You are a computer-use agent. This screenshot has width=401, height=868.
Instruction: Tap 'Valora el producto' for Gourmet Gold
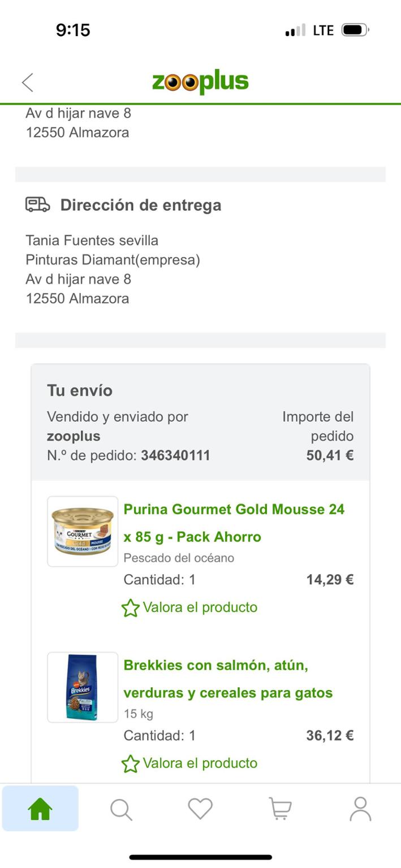point(200,607)
